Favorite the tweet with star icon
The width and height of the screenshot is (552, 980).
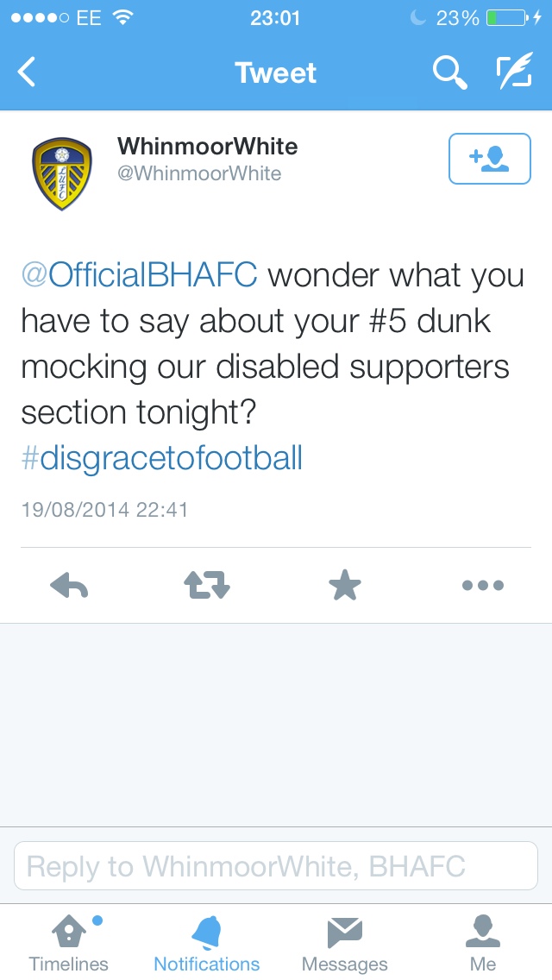[345, 586]
